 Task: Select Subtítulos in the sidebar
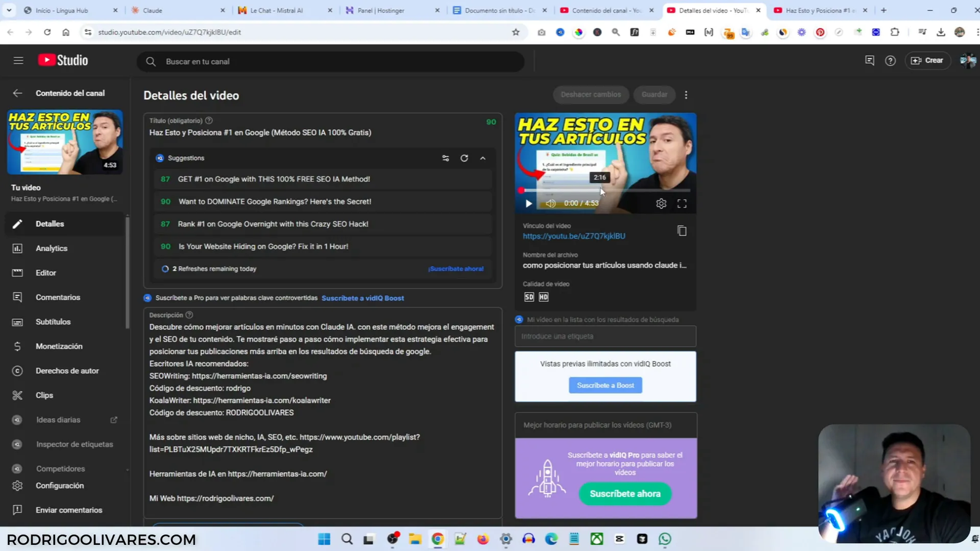(x=53, y=322)
